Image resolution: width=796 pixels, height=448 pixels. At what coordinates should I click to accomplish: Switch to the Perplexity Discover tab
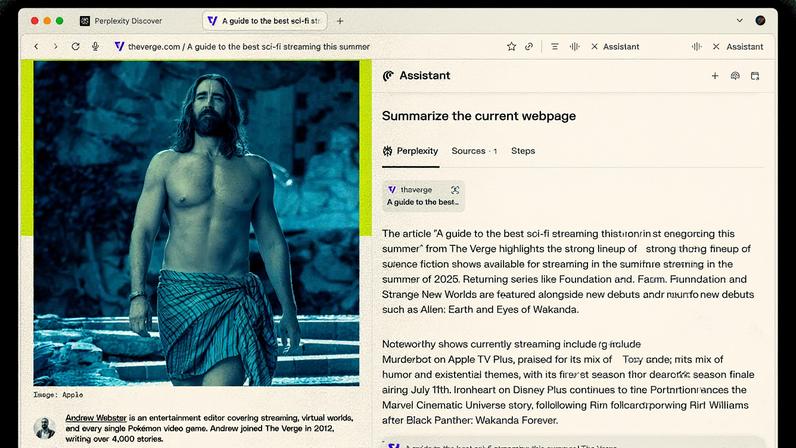click(121, 21)
